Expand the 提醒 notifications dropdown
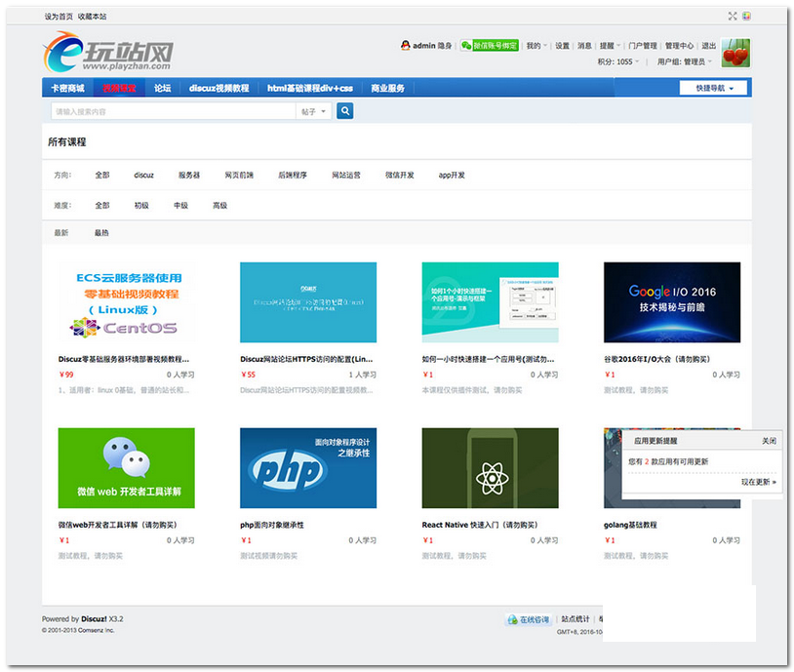 [x=610, y=46]
